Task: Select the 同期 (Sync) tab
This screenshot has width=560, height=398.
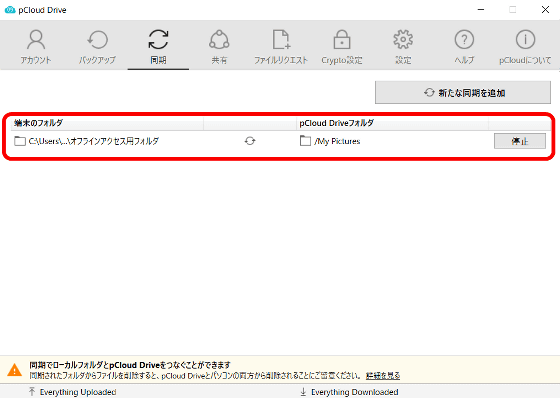Action: click(x=158, y=46)
